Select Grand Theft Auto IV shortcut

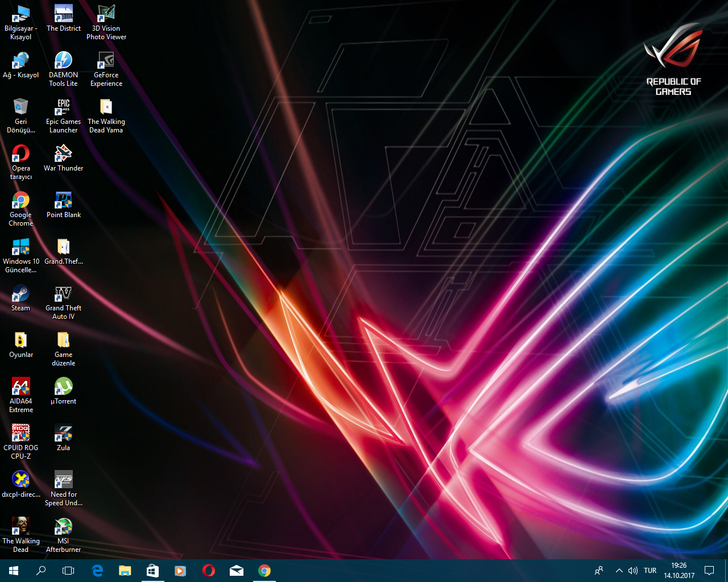64,302
